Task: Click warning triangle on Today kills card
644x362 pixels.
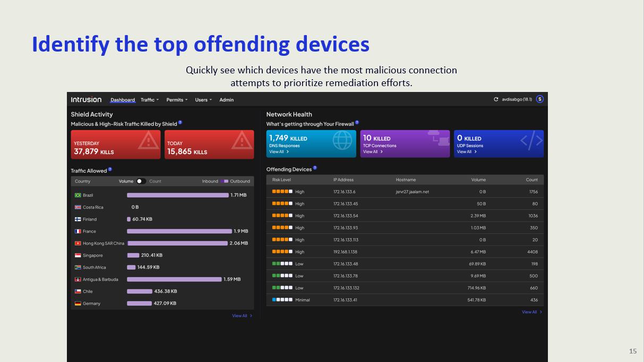Action: click(x=242, y=140)
